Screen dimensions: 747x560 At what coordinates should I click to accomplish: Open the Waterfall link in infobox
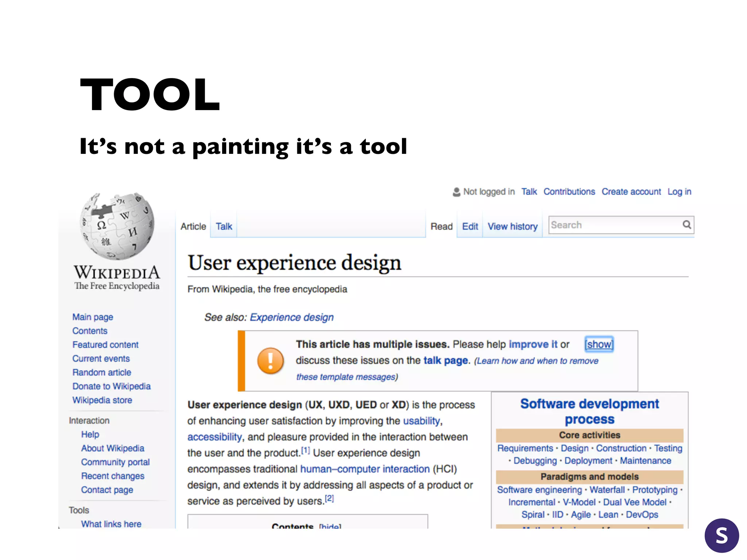click(607, 490)
